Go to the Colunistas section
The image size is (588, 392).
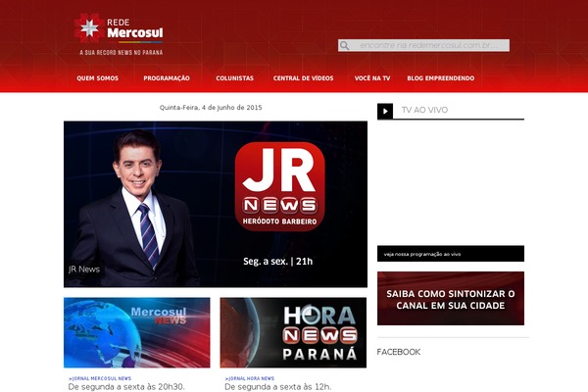[235, 78]
